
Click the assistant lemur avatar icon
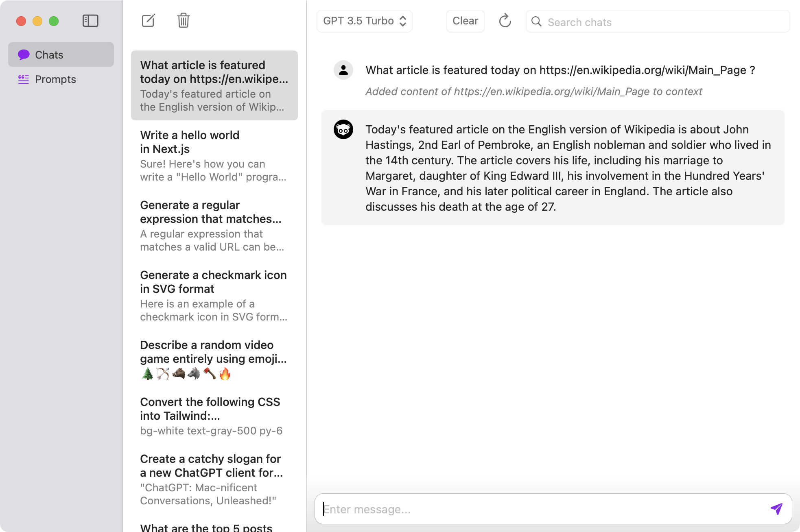(x=343, y=130)
